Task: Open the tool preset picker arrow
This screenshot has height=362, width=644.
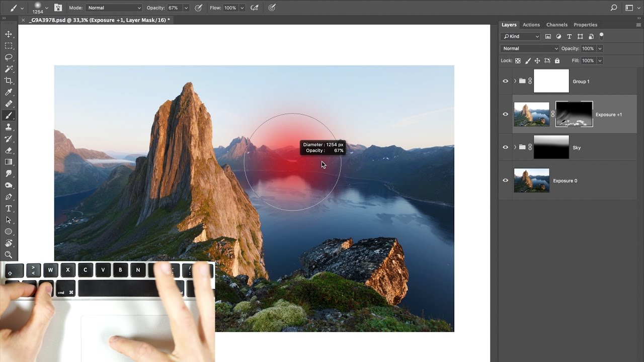Action: 22,8
